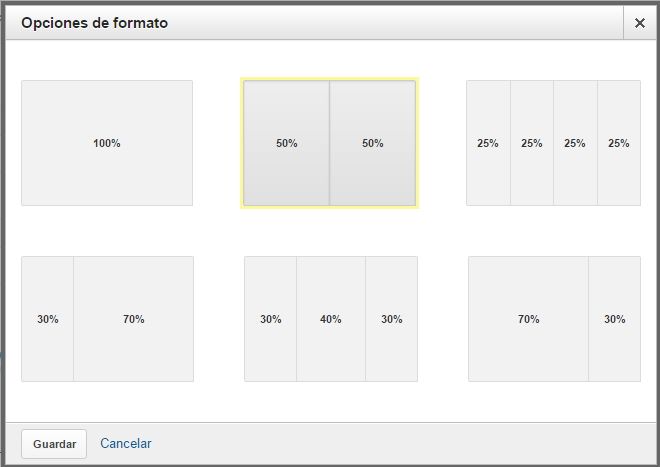Pick the second 25% column in four-column layout
The width and height of the screenshot is (660, 467).
[x=532, y=143]
